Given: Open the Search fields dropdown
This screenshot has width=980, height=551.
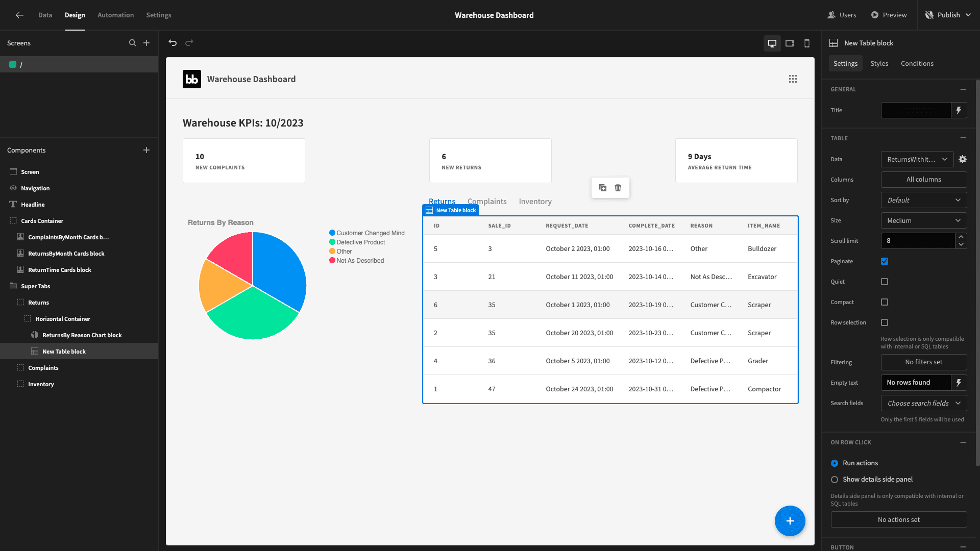Looking at the screenshot, I should click(x=924, y=403).
